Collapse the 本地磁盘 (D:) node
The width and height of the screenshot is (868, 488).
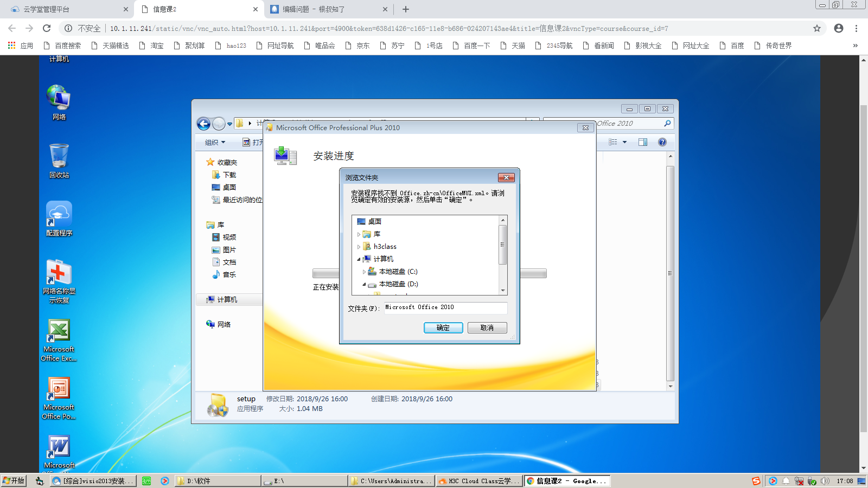[364, 284]
